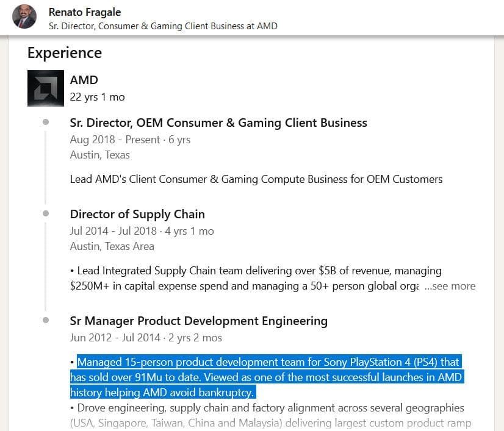Click the timeline dot beside Sr. Director role

point(46,123)
